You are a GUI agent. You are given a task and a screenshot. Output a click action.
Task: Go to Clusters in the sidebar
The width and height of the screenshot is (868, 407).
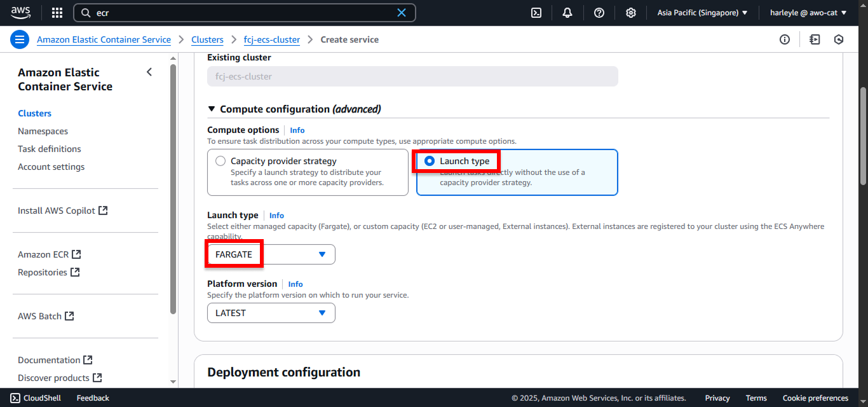click(x=35, y=113)
